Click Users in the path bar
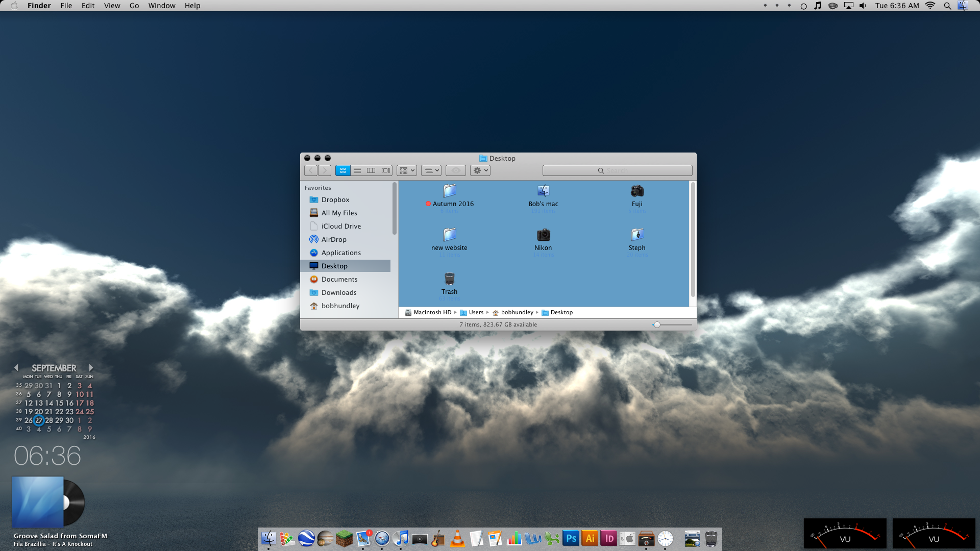Viewport: 980px width, 551px height. [476, 312]
